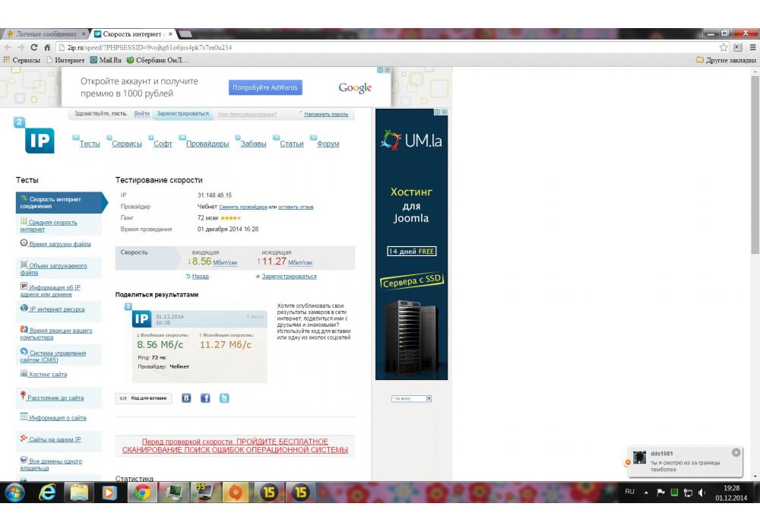Click Сменить провайдера link
This screenshot has height=532, width=760.
tap(243, 207)
